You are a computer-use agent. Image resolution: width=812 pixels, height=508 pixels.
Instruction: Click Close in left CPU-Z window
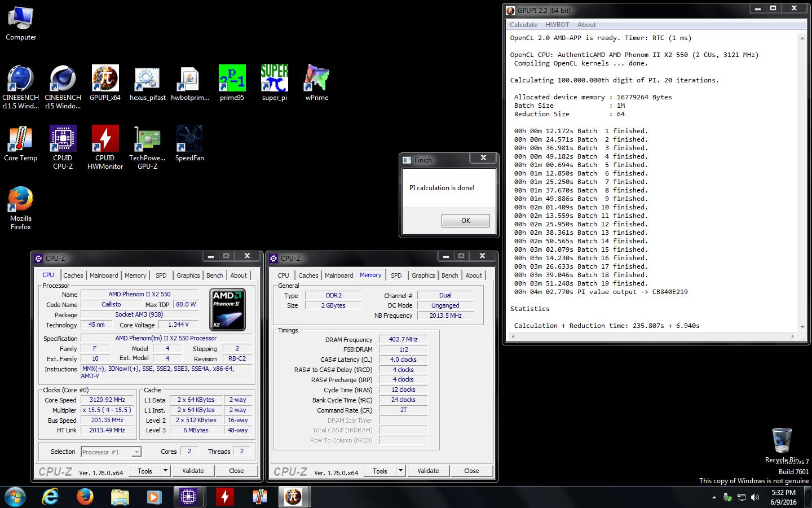[236, 471]
